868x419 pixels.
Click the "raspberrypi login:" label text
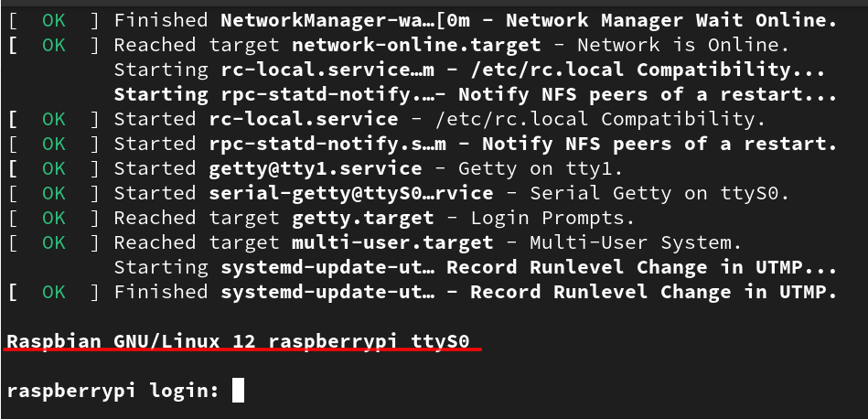click(x=113, y=392)
